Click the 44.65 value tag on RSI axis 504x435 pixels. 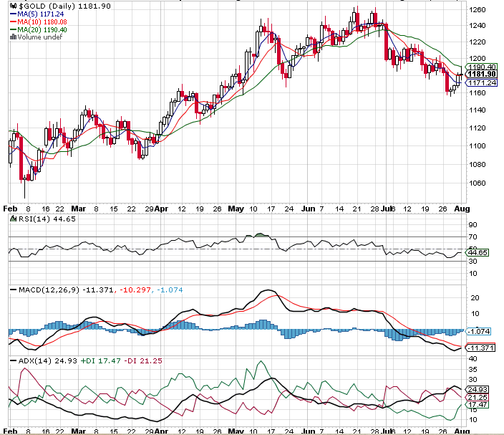coord(478,252)
